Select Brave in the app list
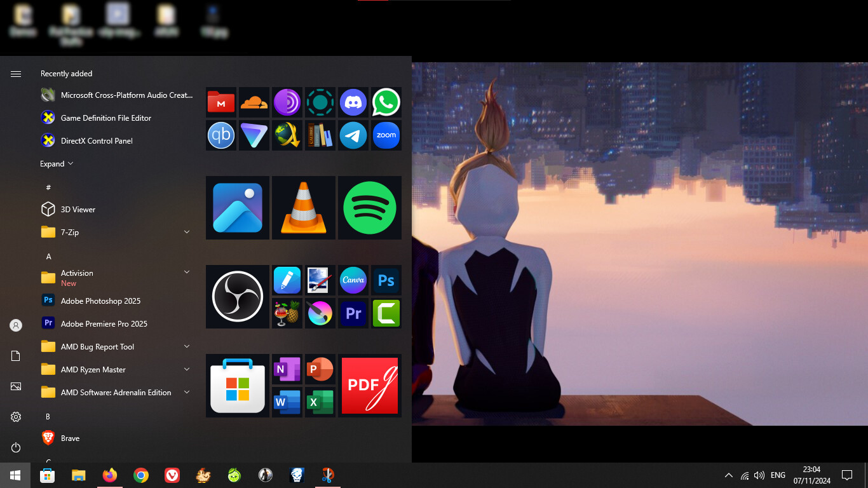The width and height of the screenshot is (868, 488). pos(70,438)
